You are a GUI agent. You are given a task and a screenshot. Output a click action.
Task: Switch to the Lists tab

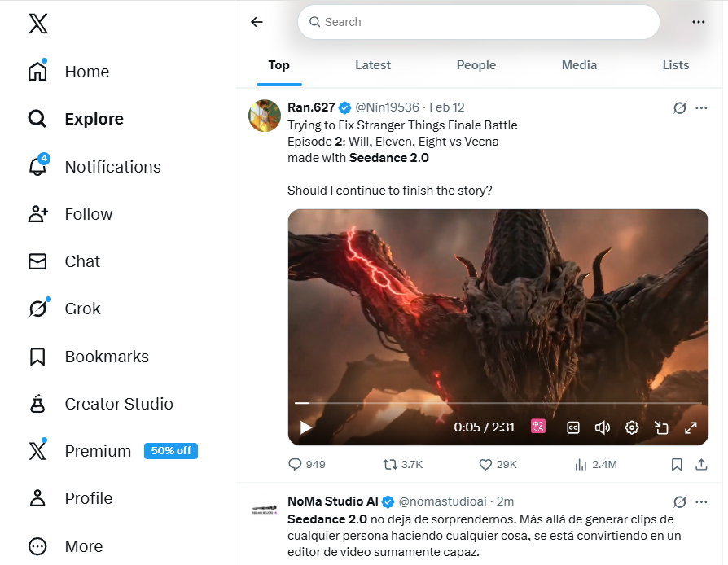676,65
